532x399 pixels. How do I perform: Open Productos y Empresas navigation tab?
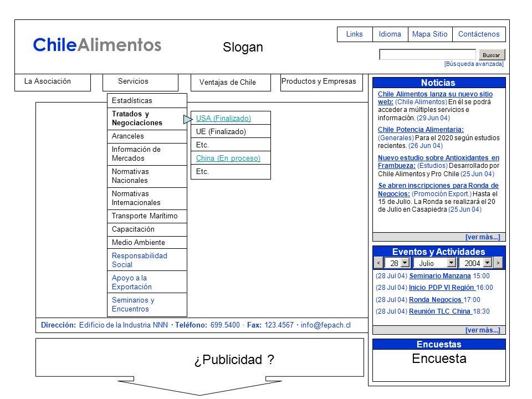coord(321,82)
